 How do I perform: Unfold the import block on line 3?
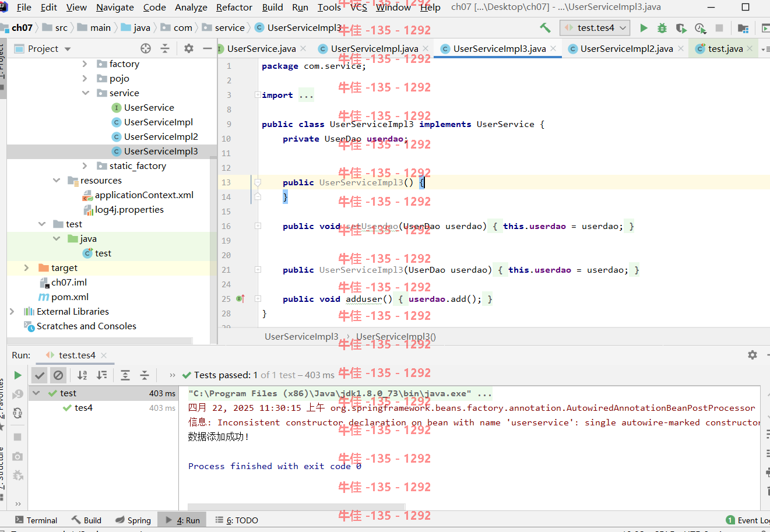257,95
